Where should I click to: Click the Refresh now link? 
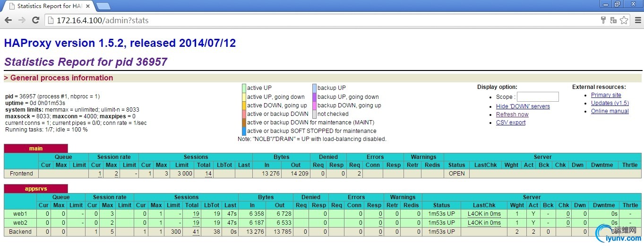pyautogui.click(x=512, y=114)
